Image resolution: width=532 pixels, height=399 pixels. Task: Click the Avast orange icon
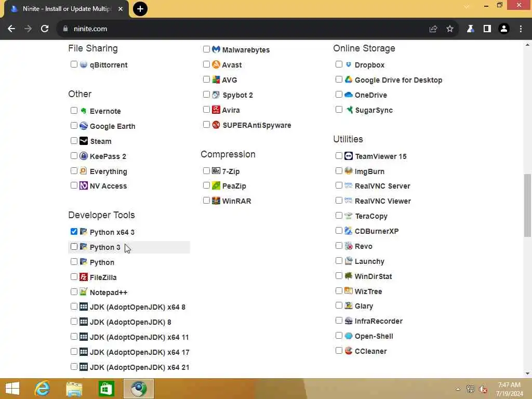tap(216, 64)
